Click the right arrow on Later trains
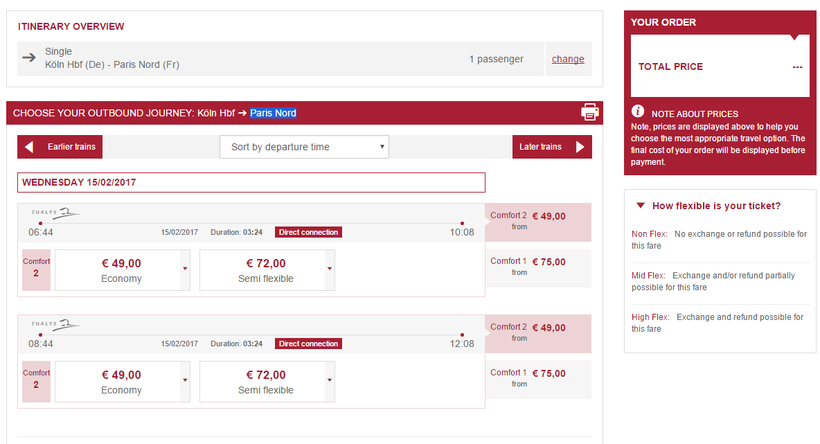This screenshot has width=820, height=444. (x=580, y=147)
